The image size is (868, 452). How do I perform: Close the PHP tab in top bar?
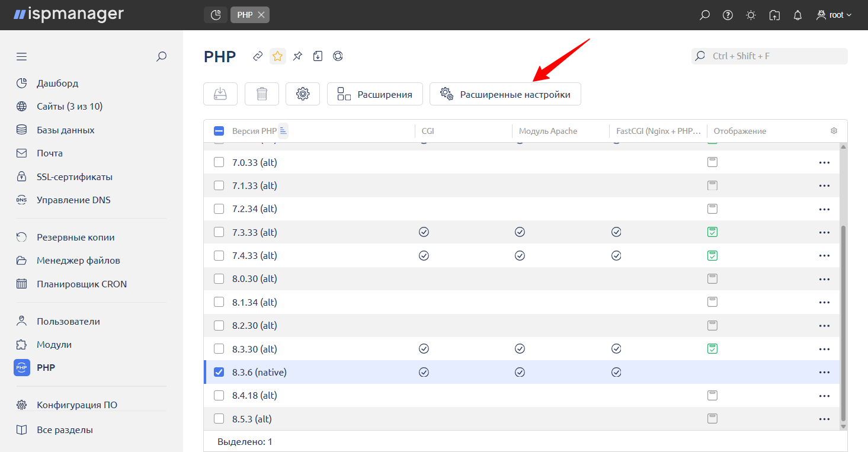261,15
